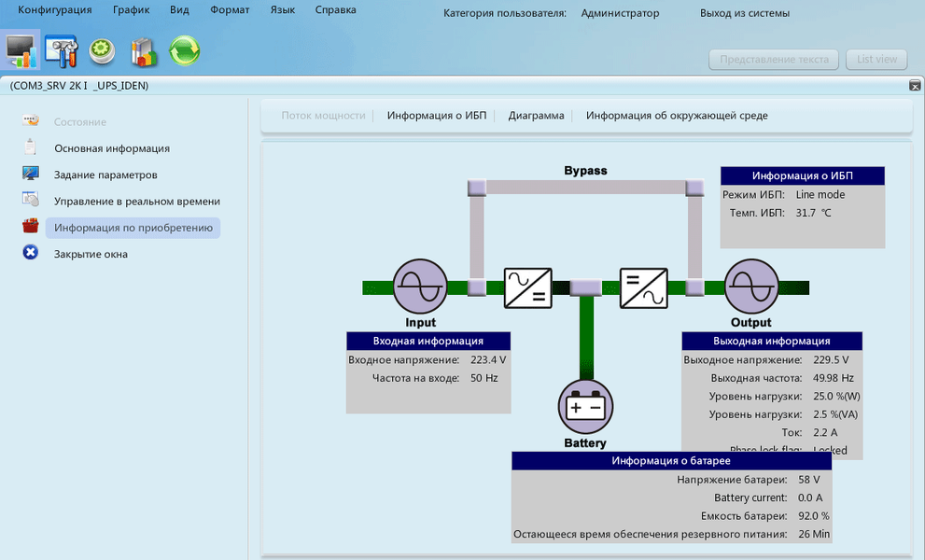The width and height of the screenshot is (925, 560).
Task: Select Состояние in the sidebar
Action: [80, 122]
